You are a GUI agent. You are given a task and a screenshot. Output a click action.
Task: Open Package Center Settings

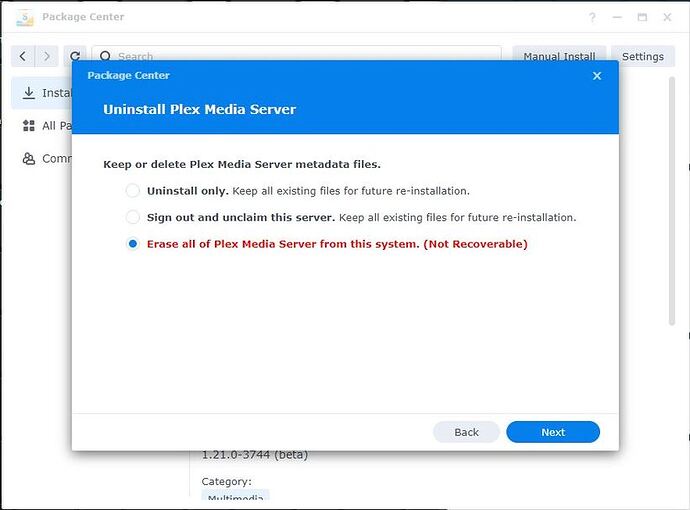tap(642, 56)
